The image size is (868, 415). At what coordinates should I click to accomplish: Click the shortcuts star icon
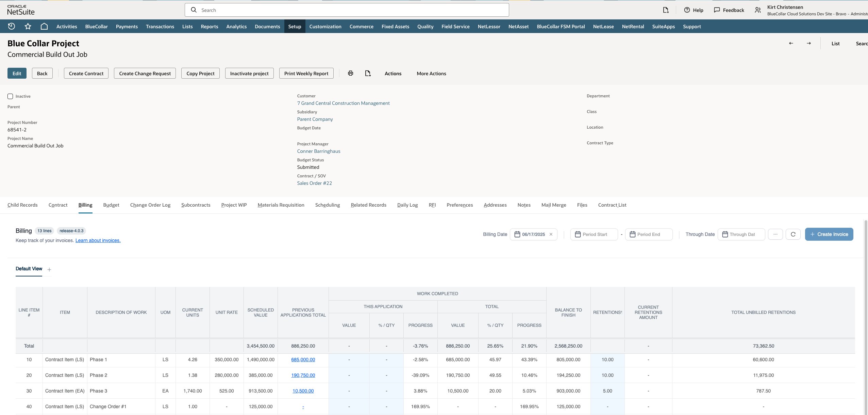coord(28,26)
